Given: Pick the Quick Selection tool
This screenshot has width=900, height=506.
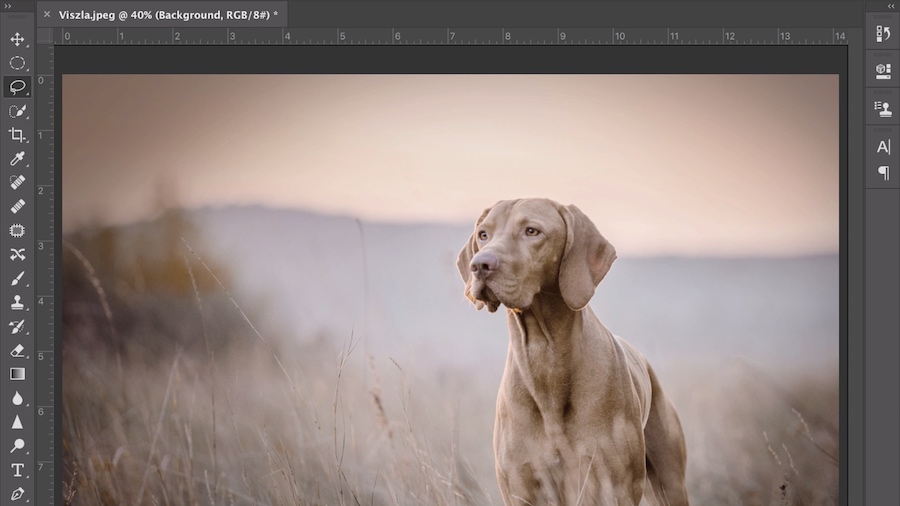Looking at the screenshot, I should coord(17,111).
